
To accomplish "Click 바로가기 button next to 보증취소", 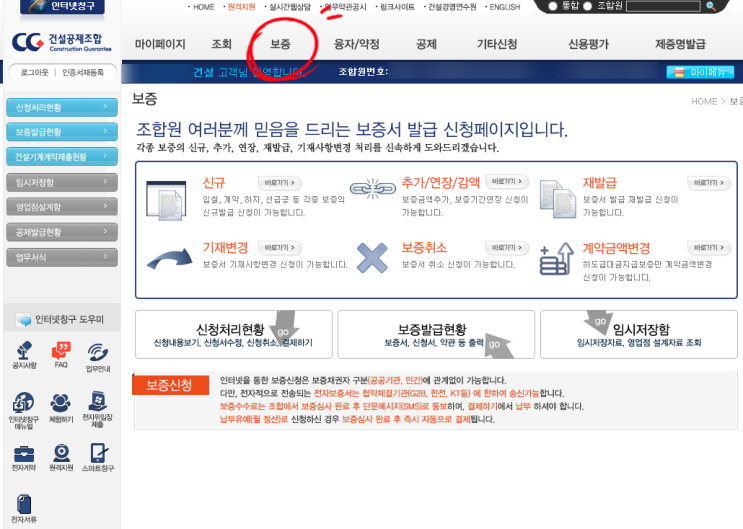I will (x=507, y=247).
